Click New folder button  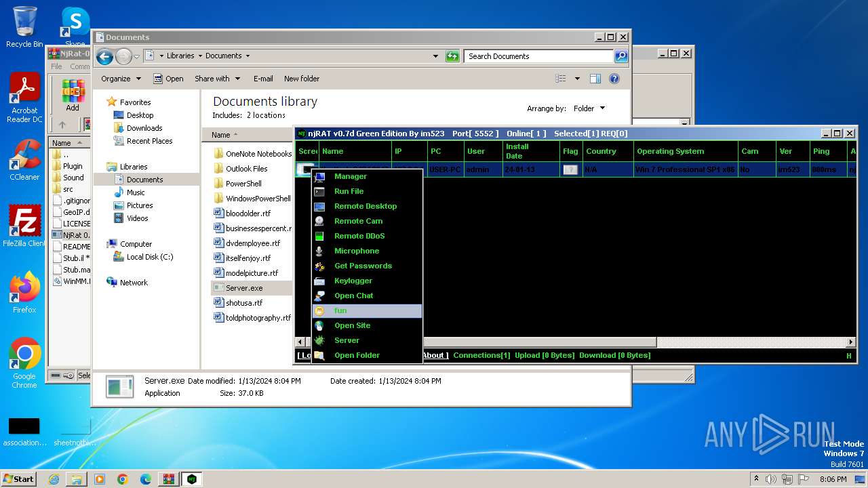coord(302,79)
